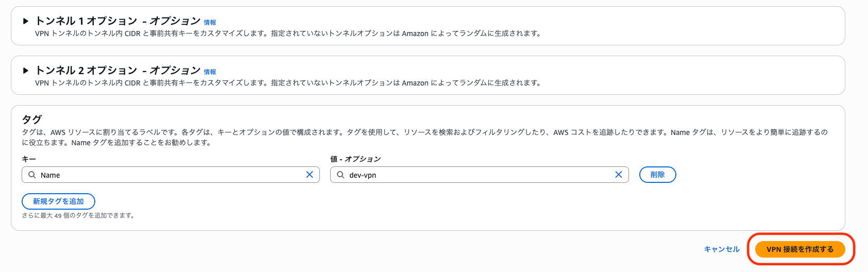Click VPN 接続を作成する button
This screenshot has height=272, width=868.
(800, 249)
